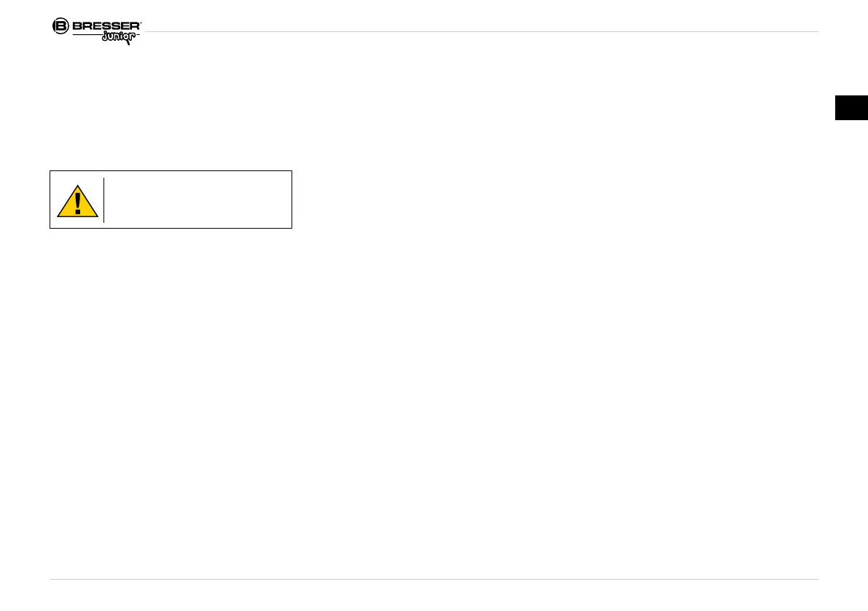This screenshot has height=611, width=868.
Task: Click the empty text area inside the warning box
Action: (197, 200)
